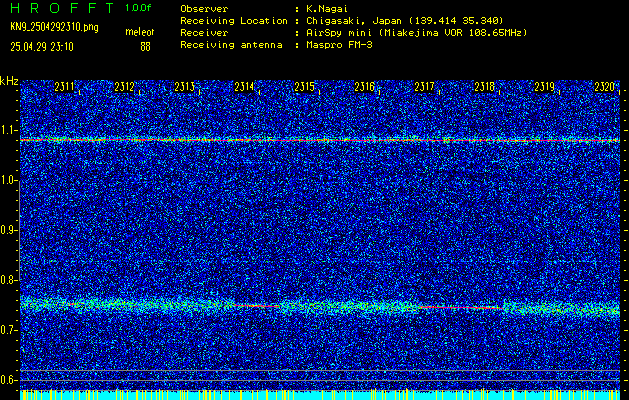
Task: Click the 2311 time marker
Action: (x=64, y=87)
